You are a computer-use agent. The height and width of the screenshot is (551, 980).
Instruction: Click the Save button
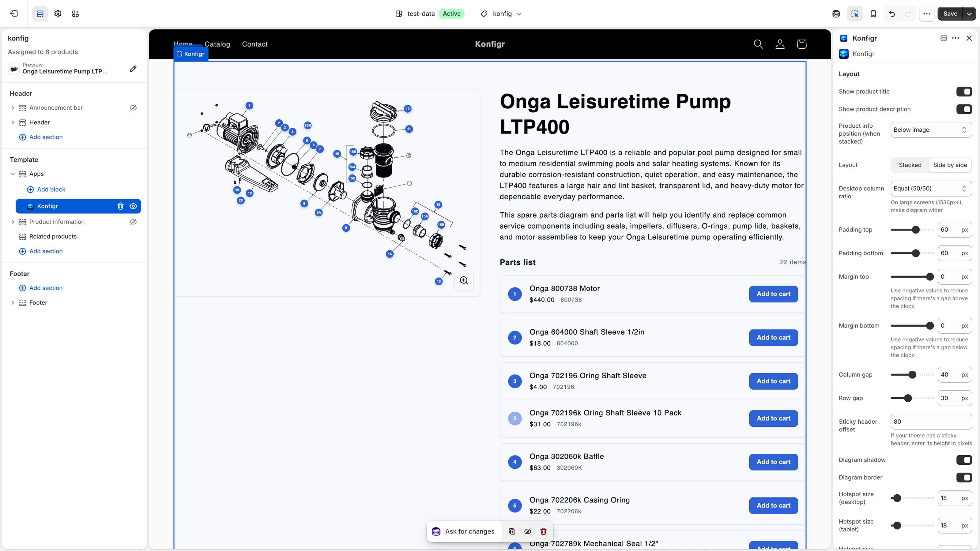pos(950,14)
